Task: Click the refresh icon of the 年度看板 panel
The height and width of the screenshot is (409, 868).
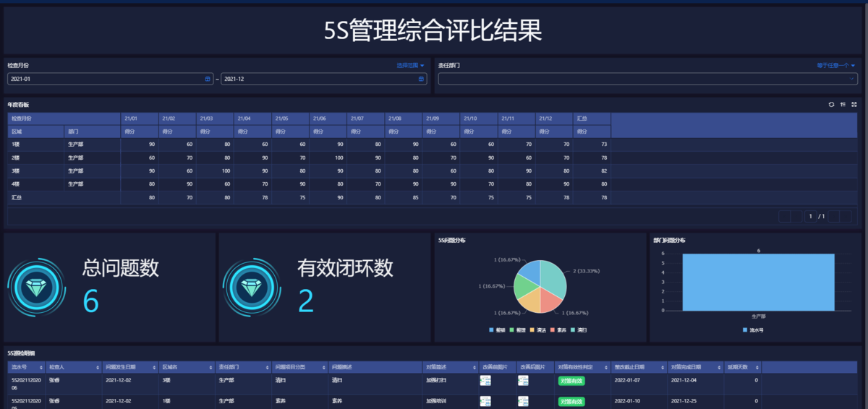Action: click(x=832, y=105)
